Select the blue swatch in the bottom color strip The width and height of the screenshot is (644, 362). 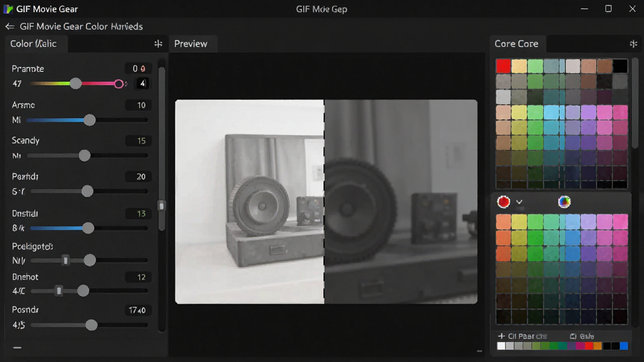pyautogui.click(x=624, y=346)
